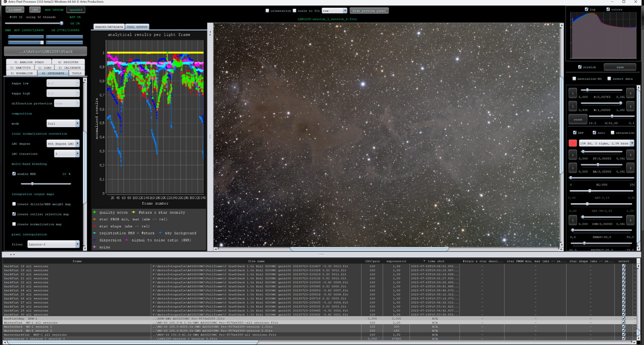Click the '1' button left of the B black point slider
644x345 pixels.
click(573, 93)
